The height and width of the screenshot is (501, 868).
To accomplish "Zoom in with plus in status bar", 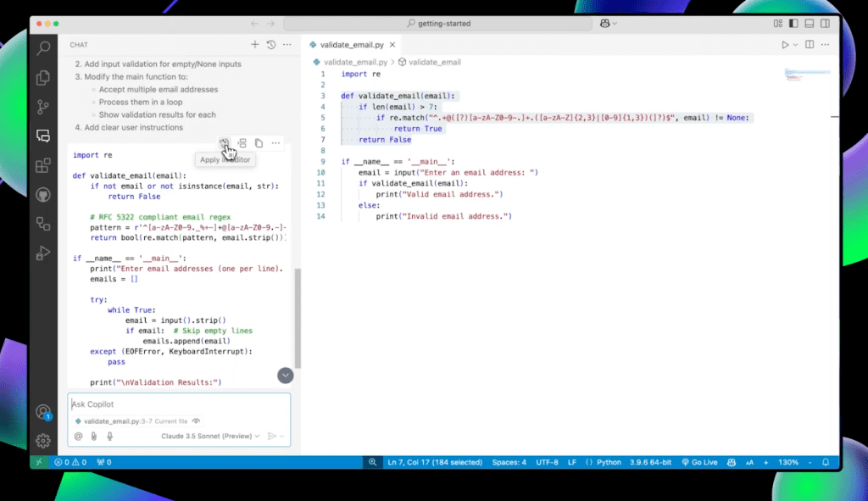I will tap(765, 462).
